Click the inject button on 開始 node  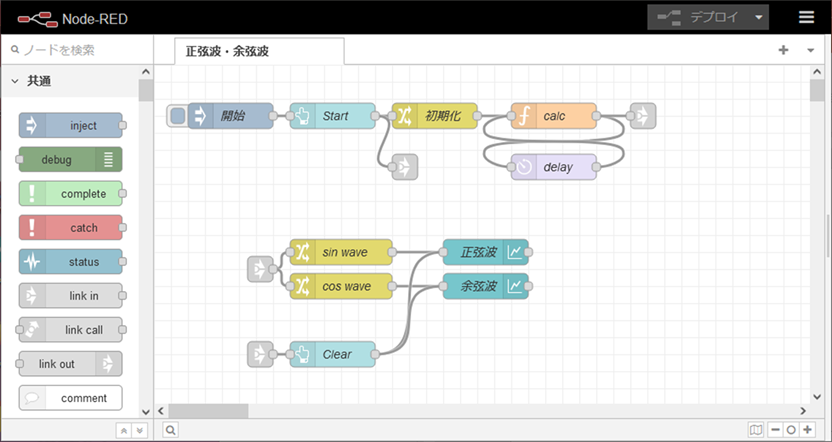pyautogui.click(x=177, y=116)
